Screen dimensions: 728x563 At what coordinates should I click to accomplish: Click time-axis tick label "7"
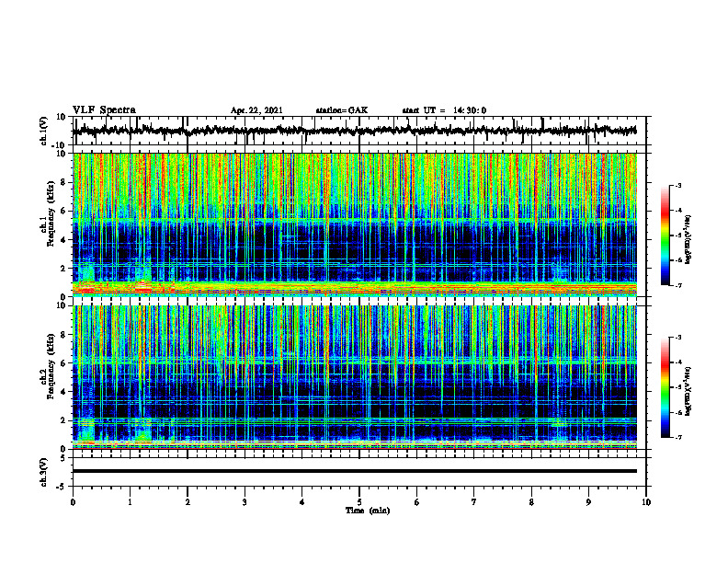474,502
